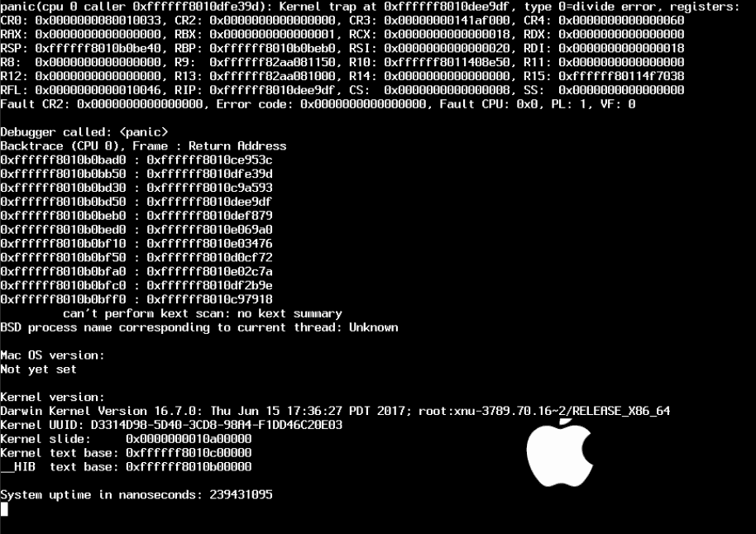Click the RSI register value ending in 020
Image resolution: width=756 pixels, height=534 pixels.
point(447,49)
